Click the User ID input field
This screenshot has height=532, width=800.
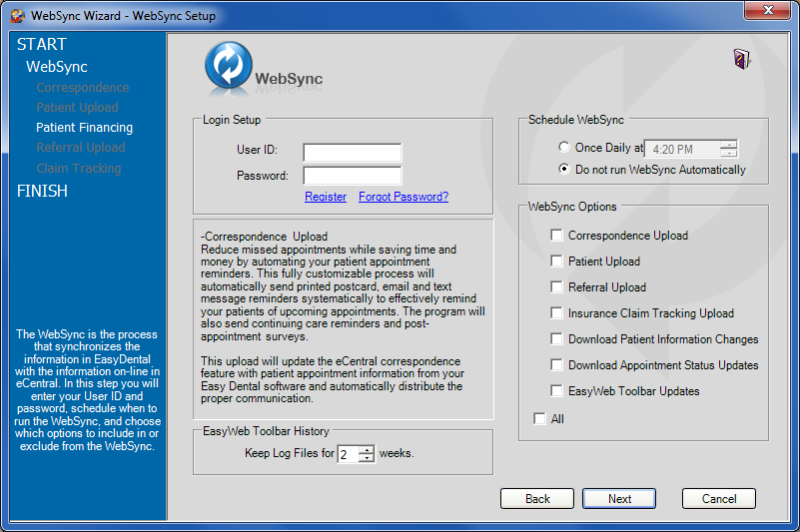(x=352, y=152)
